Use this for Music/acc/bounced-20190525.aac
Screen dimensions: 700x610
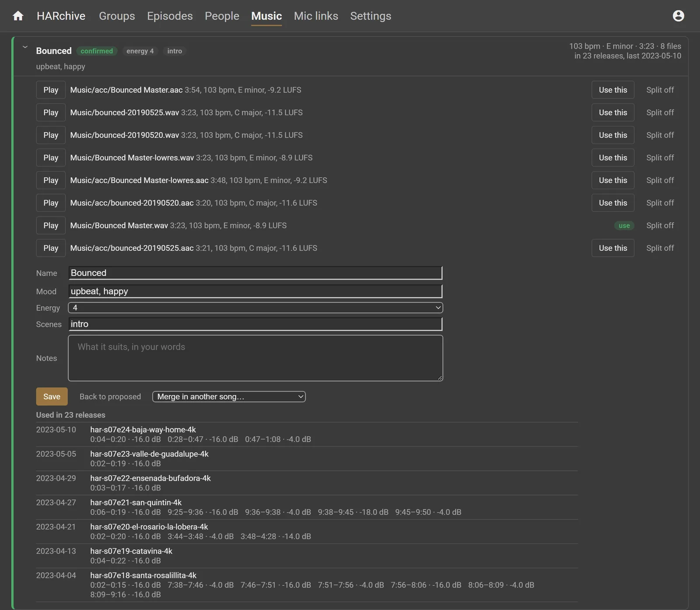[613, 248]
